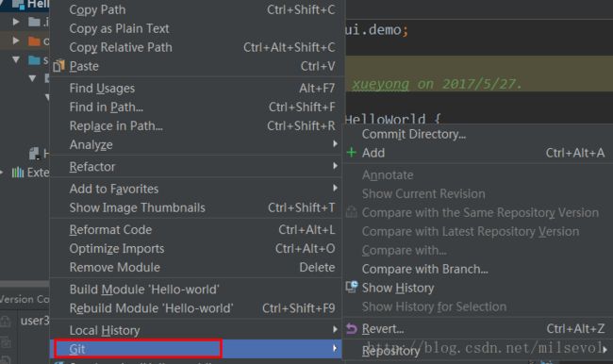Click the Compare with Same Repository icon
613x364 pixels.
tap(352, 212)
